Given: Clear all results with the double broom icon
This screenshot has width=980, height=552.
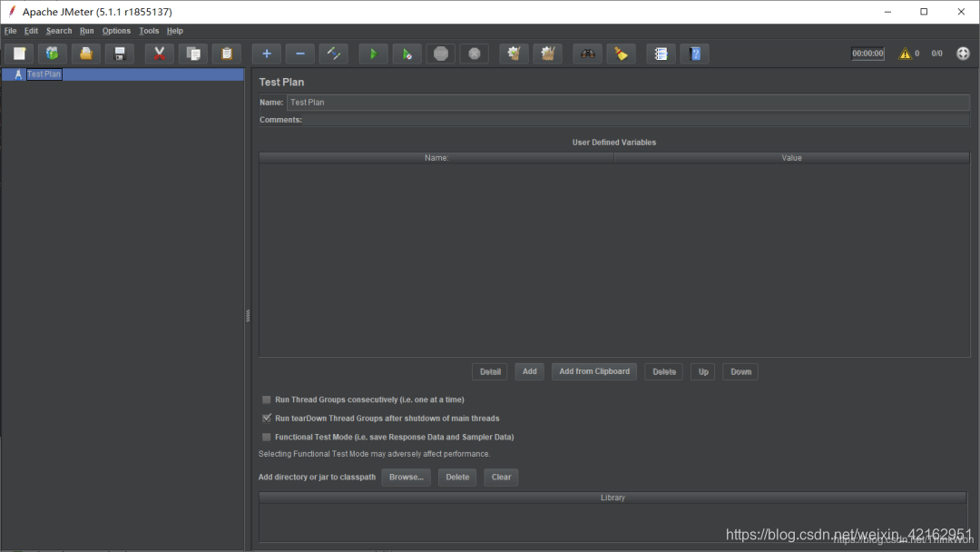Looking at the screenshot, I should [548, 54].
